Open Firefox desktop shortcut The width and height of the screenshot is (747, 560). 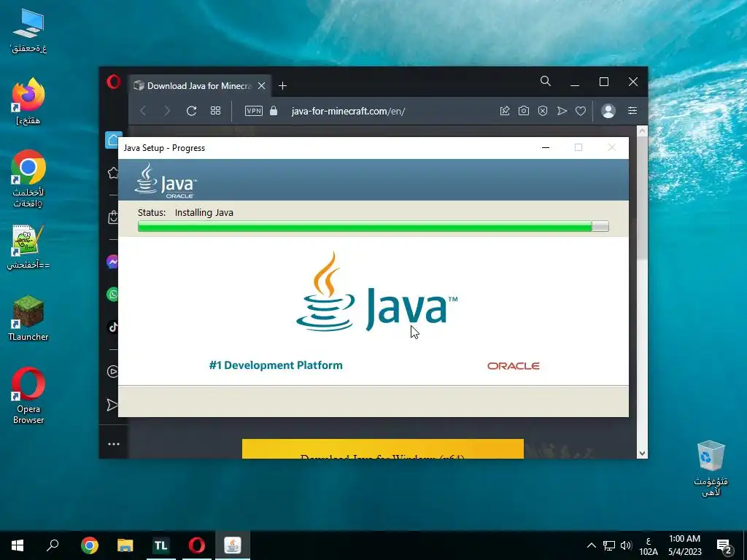coord(28,101)
